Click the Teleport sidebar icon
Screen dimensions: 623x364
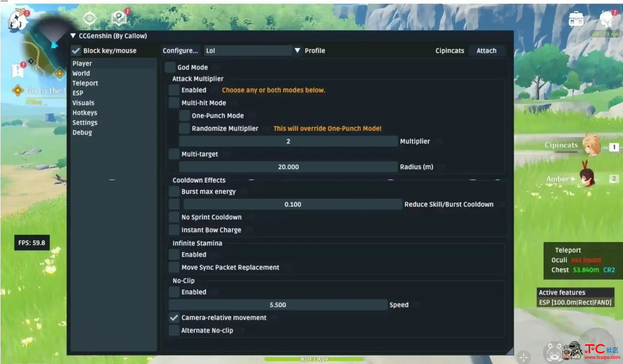pos(85,83)
